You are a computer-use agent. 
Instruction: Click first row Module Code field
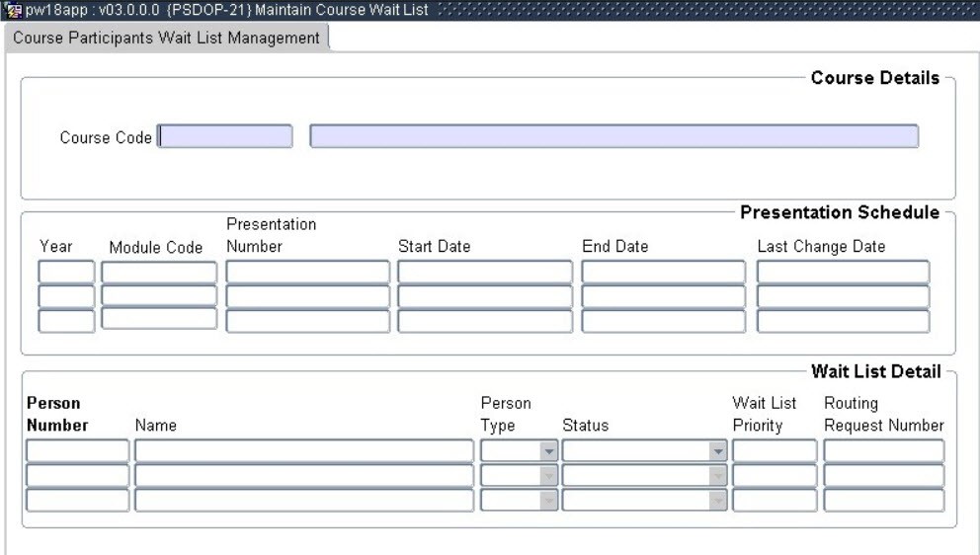pyautogui.click(x=159, y=272)
